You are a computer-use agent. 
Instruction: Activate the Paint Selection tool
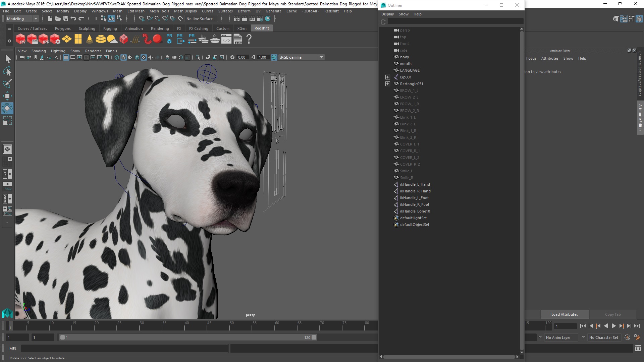(x=7, y=83)
